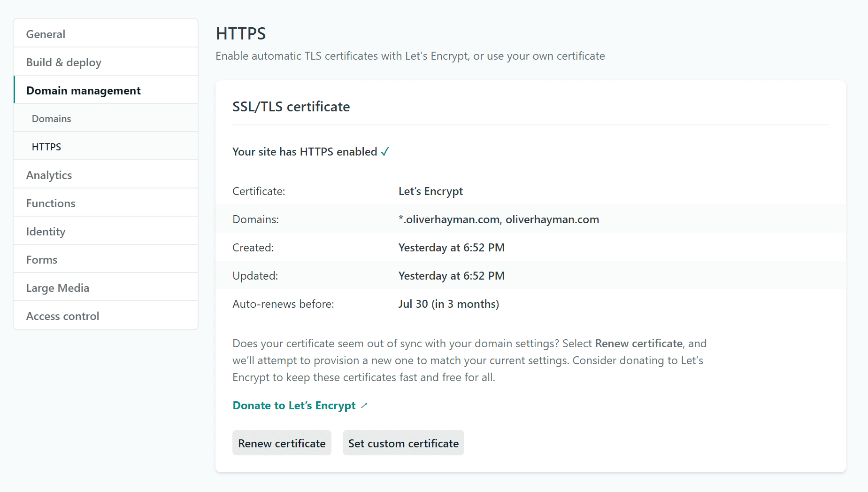Click the bold 'Renew certificate' text in paragraph
The image size is (868, 492).
(638, 344)
